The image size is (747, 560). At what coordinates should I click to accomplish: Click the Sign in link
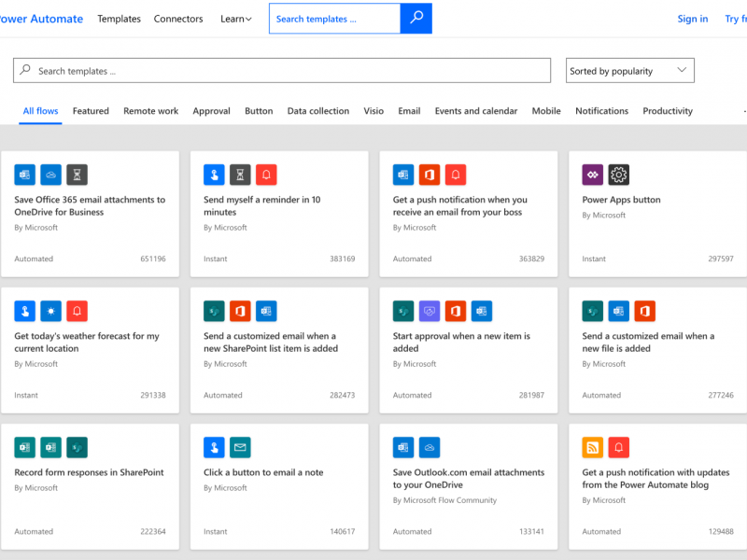pyautogui.click(x=693, y=19)
